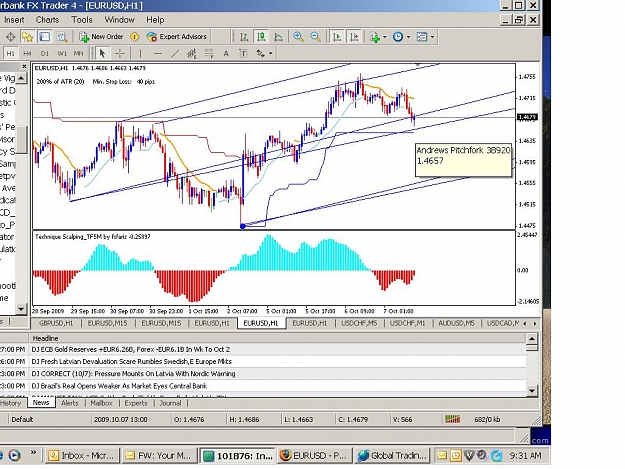Select the Crosshair tool

[120, 53]
